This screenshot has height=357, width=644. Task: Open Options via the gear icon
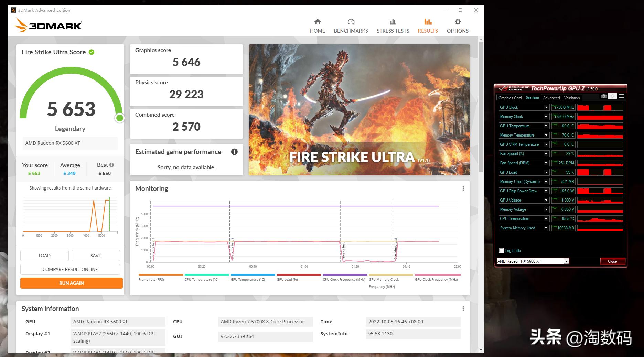coord(458,22)
